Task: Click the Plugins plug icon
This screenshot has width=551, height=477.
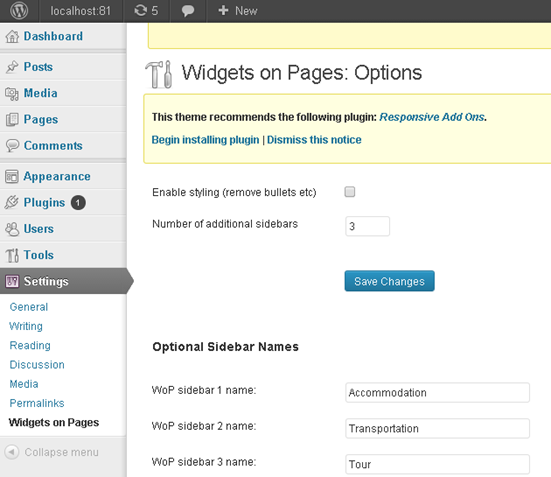Action: 12,202
